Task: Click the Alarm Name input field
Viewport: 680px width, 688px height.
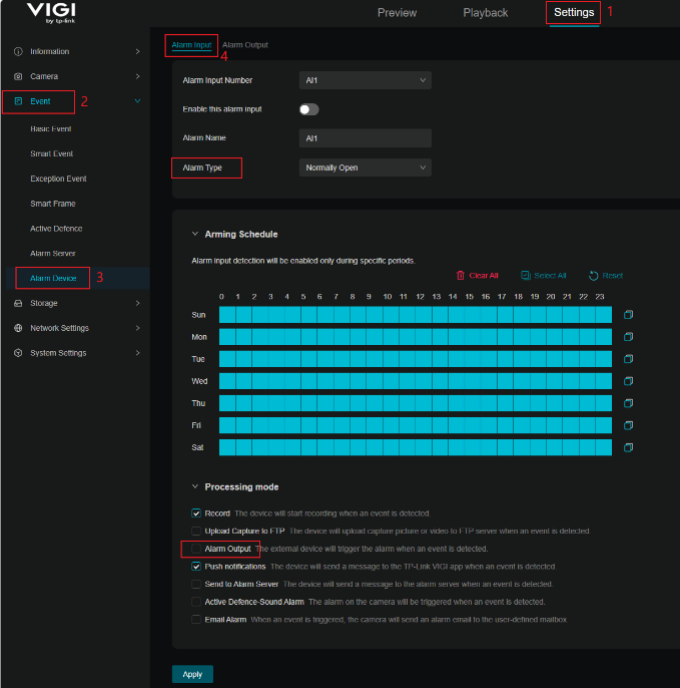Action: tap(365, 138)
